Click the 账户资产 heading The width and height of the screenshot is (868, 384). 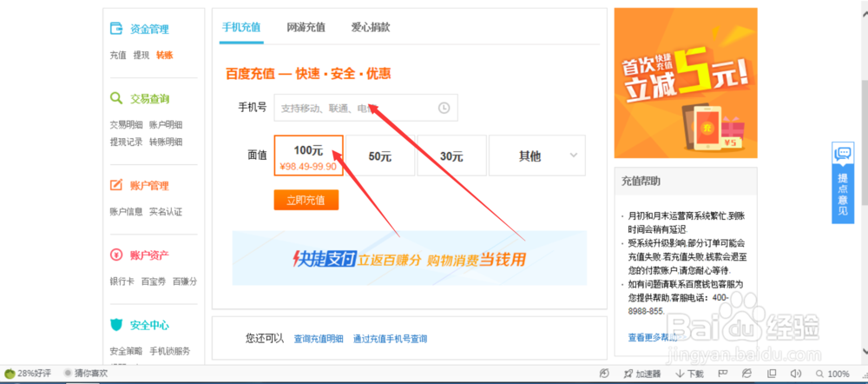tap(149, 255)
